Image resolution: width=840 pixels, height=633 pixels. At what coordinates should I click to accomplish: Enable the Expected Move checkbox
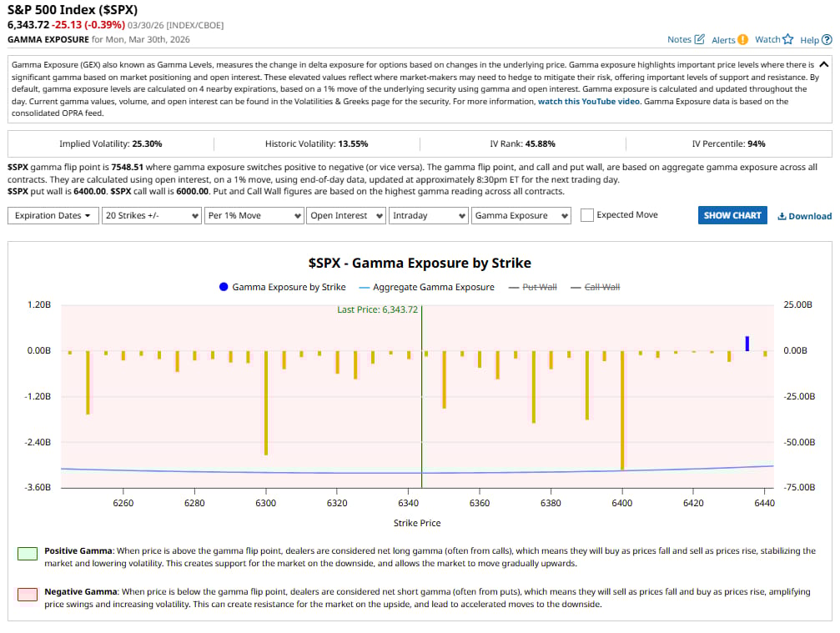pos(587,215)
